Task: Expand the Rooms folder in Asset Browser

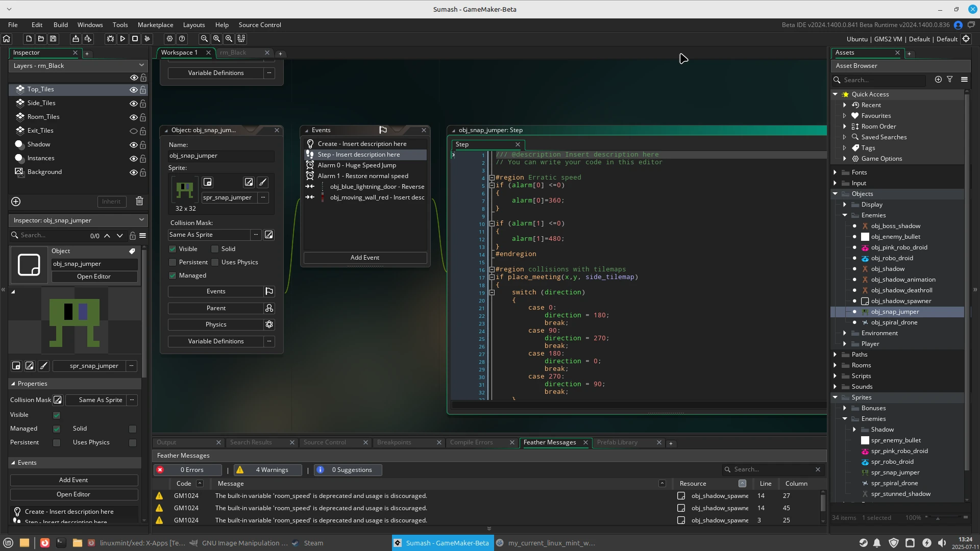Action: [835, 365]
